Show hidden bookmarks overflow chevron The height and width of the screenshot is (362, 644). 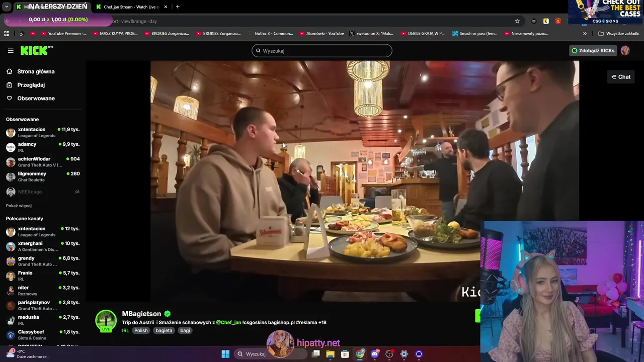(585, 34)
